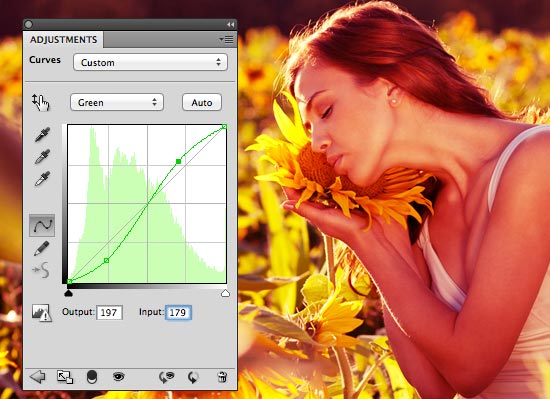Click the histogram warning icon
The image size is (550, 399).
[41, 313]
